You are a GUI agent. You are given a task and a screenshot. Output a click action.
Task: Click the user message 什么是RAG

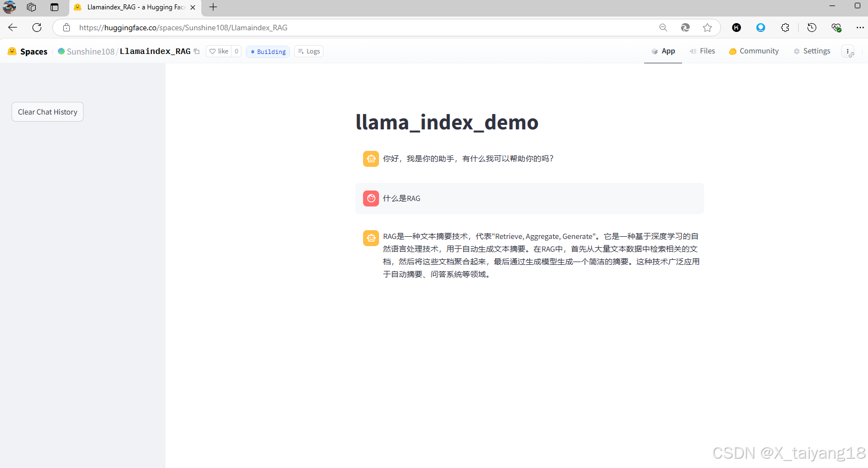[402, 198]
